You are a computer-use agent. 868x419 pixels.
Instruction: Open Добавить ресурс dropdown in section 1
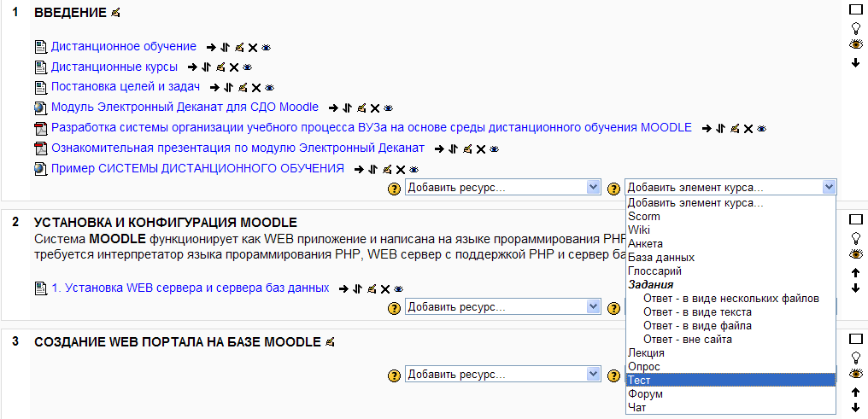(502, 187)
